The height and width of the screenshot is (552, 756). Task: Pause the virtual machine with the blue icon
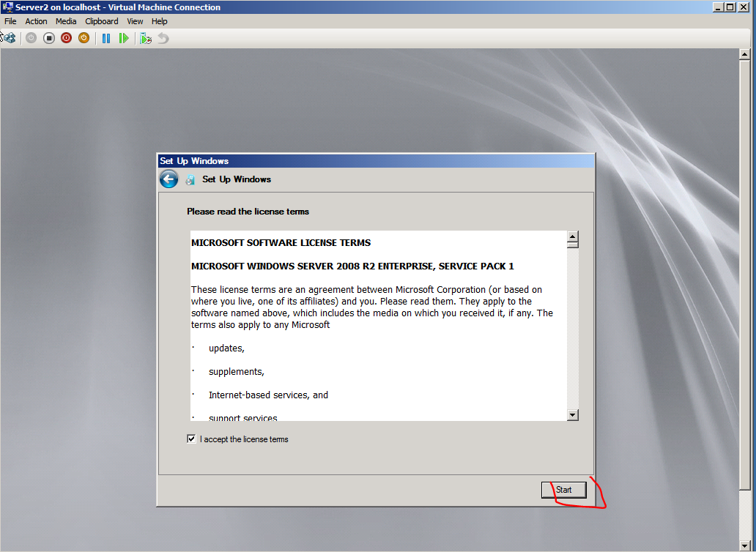point(106,38)
